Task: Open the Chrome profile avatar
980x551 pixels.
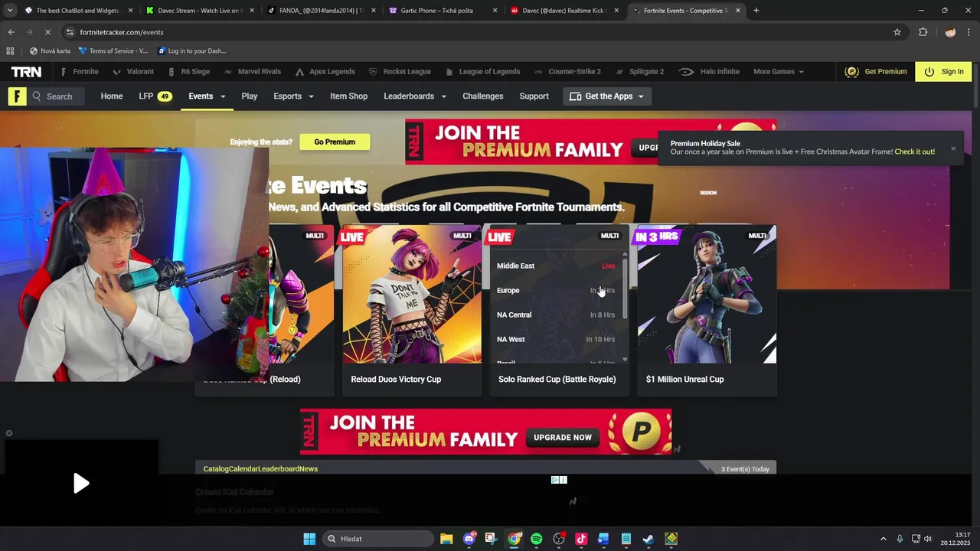Action: [950, 32]
